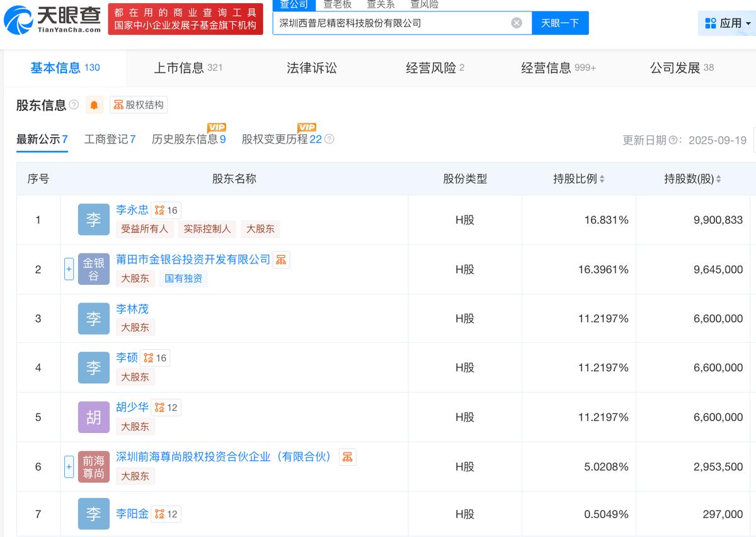This screenshot has height=537, width=756.
Task: Click the orange bell alert icon
Action: click(x=94, y=105)
